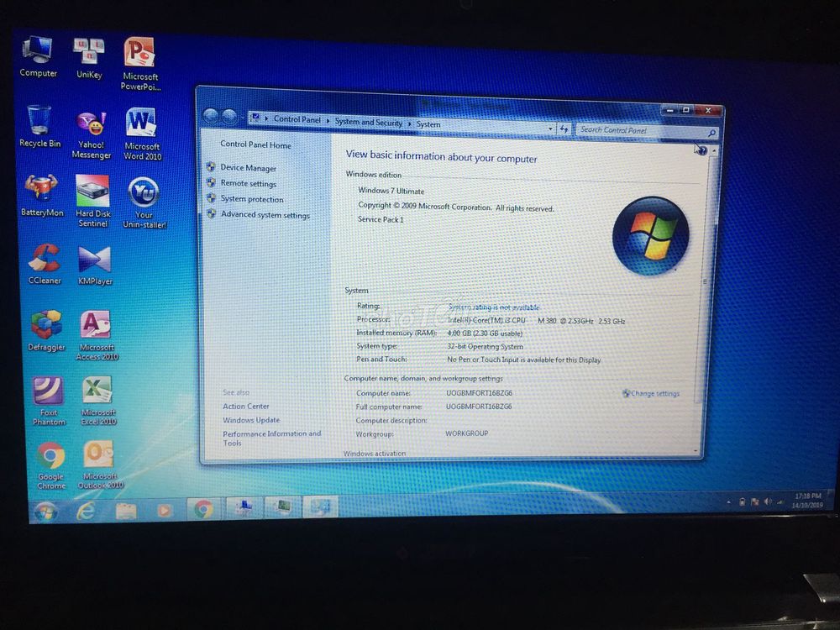
Task: Open System protection link
Action: (x=252, y=199)
